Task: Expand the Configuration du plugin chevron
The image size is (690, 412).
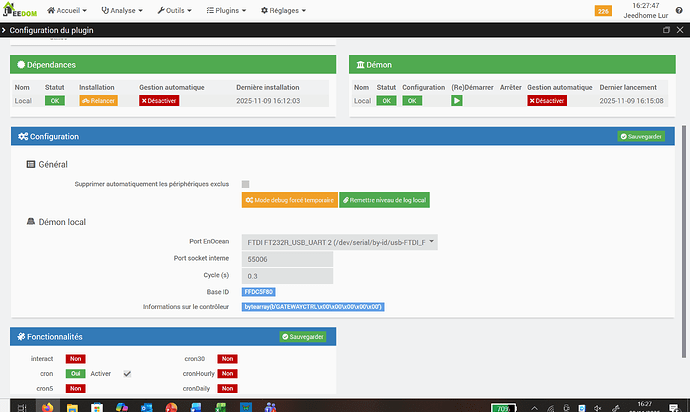Action: (x=4, y=30)
